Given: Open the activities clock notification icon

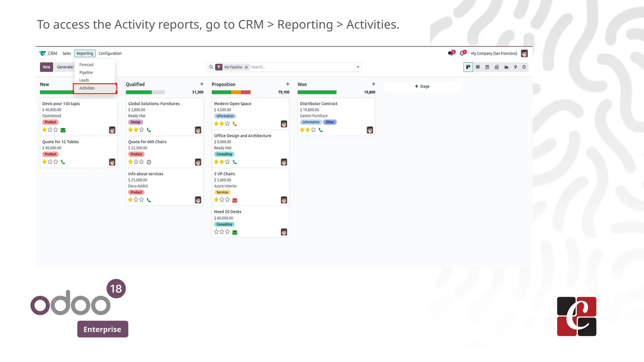Looking at the screenshot, I should [462, 53].
